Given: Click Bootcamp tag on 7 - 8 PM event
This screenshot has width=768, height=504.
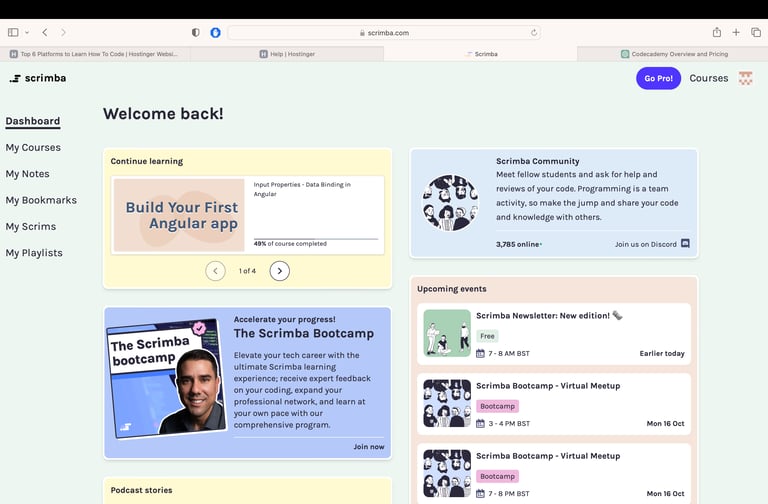Looking at the screenshot, I should pos(497,476).
